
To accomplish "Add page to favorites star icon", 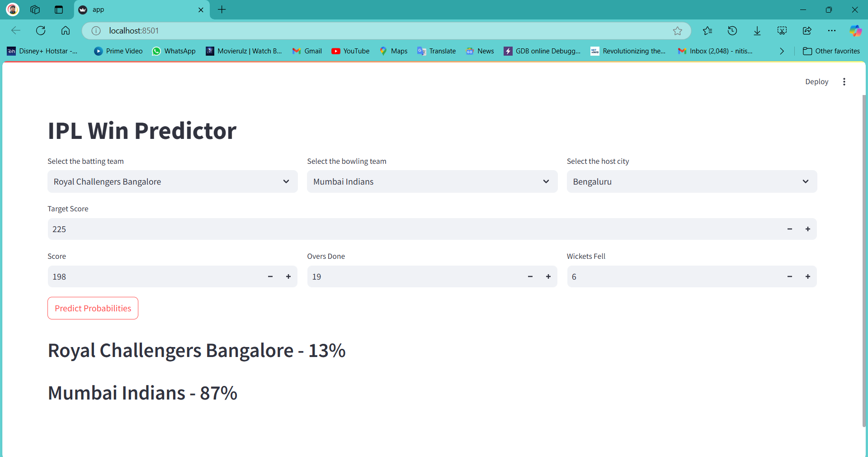I will (x=677, y=31).
